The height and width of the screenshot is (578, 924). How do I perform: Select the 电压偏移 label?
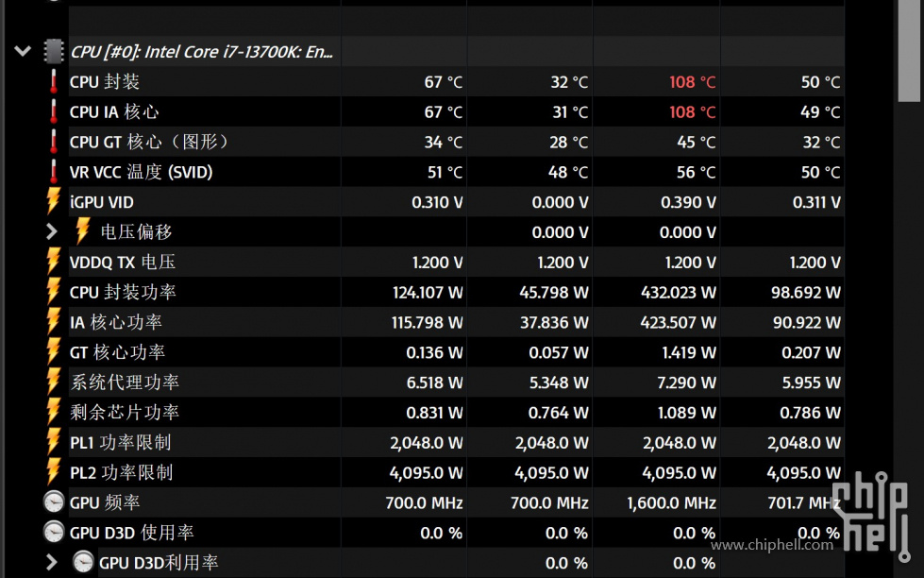pyautogui.click(x=136, y=231)
